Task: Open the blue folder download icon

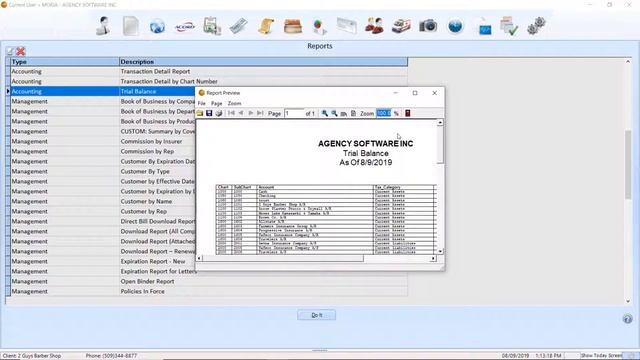Action: point(484,27)
